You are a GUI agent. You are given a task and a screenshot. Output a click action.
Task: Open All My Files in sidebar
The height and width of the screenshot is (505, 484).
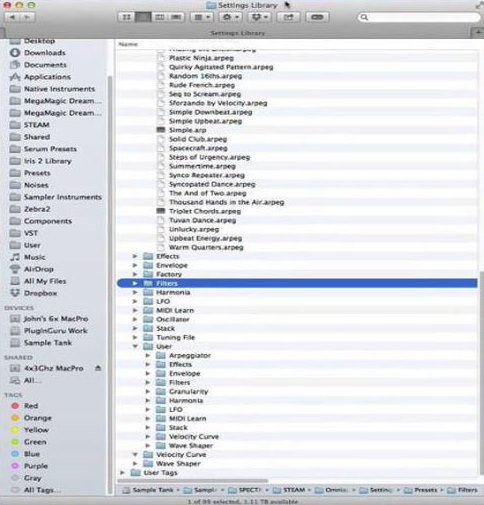(45, 281)
